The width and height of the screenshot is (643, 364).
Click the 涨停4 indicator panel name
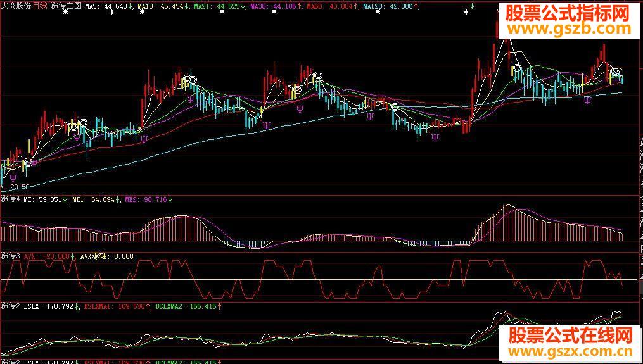click(11, 199)
